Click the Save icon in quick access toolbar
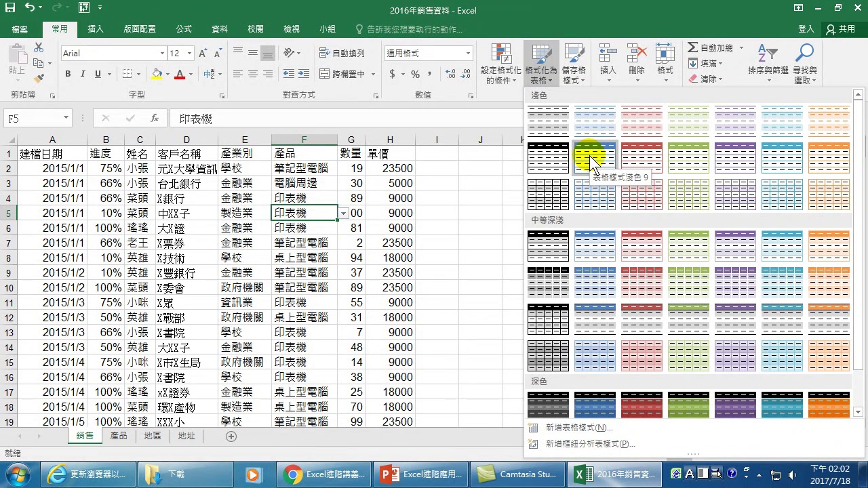The image size is (868, 488). [9, 8]
